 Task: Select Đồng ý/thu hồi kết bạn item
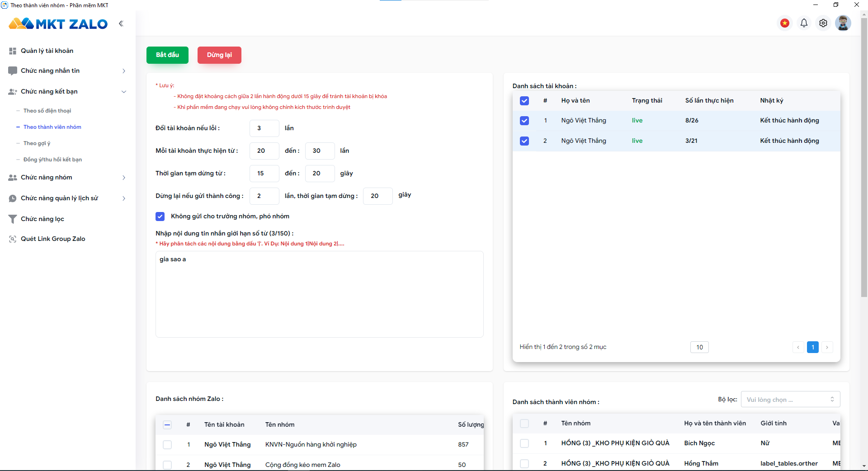pos(52,160)
